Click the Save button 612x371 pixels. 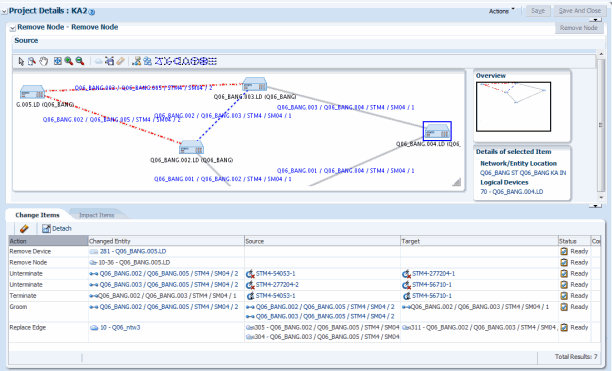click(538, 11)
